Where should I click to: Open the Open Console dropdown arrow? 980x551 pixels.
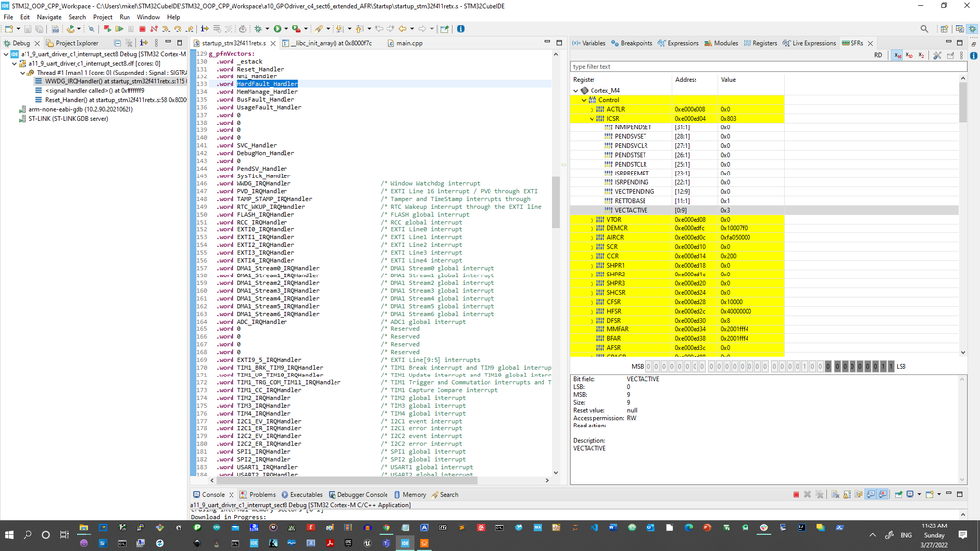(x=939, y=494)
